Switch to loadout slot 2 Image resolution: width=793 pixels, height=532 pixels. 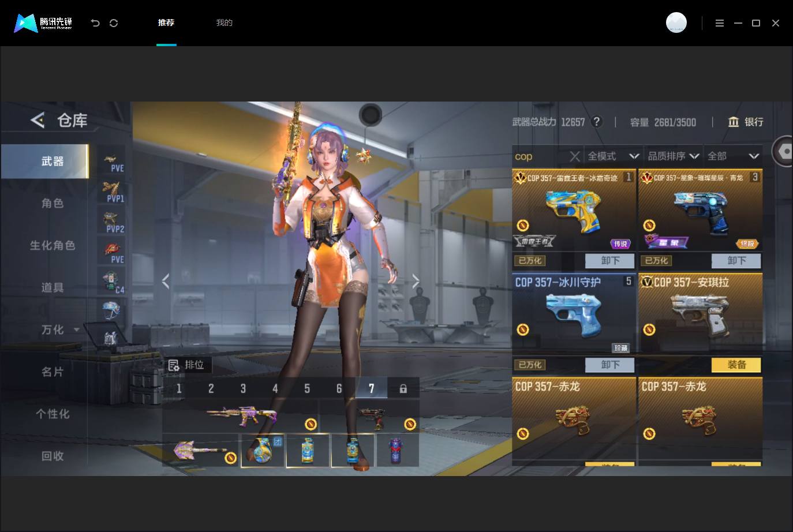click(211, 388)
